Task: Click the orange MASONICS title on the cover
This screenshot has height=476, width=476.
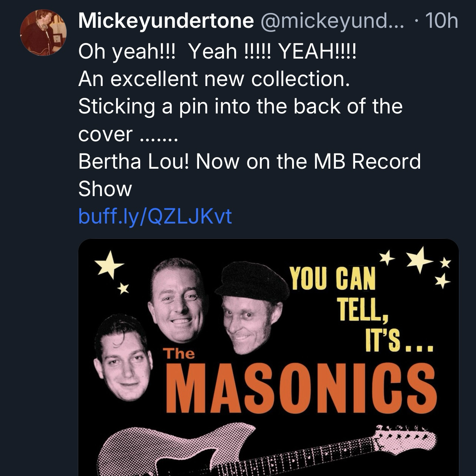Action: click(x=301, y=387)
